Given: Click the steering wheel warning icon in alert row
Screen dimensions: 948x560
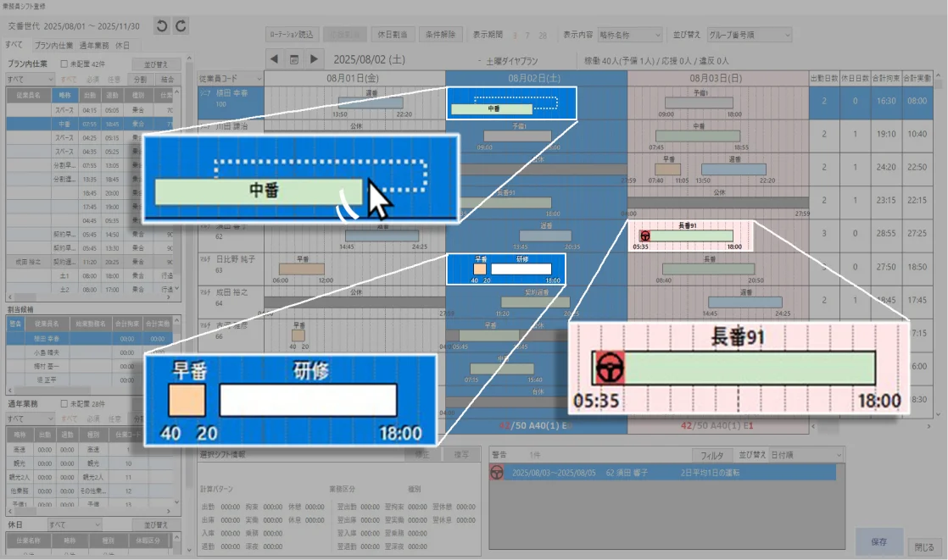Looking at the screenshot, I should pyautogui.click(x=497, y=473).
